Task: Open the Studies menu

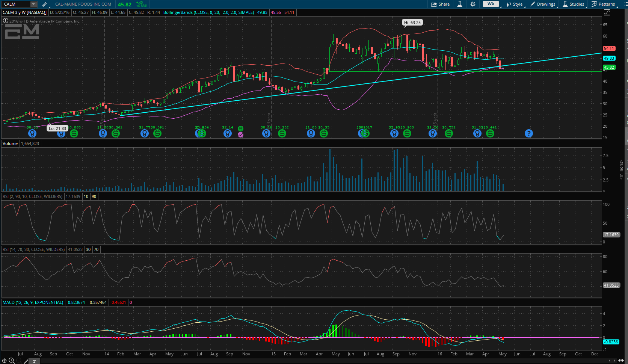Action: 573,4
